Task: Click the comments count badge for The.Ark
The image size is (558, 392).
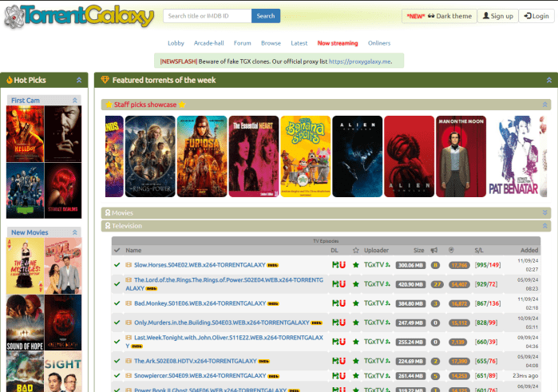Action: pyautogui.click(x=435, y=361)
